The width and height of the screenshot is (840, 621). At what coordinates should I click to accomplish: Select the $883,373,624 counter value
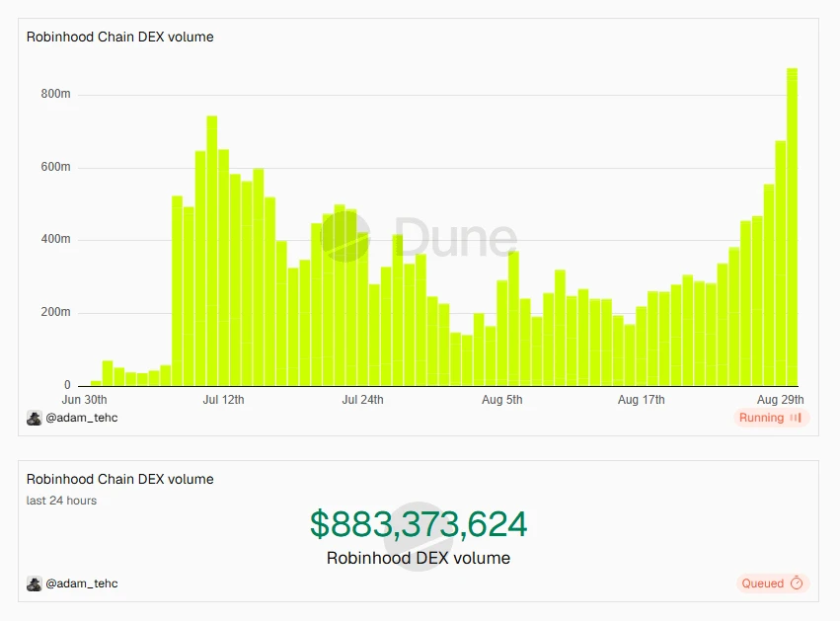pos(419,524)
